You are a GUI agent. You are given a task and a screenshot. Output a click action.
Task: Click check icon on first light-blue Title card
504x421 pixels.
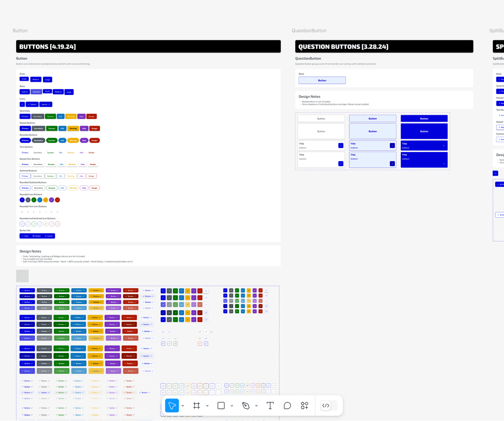coord(392,146)
